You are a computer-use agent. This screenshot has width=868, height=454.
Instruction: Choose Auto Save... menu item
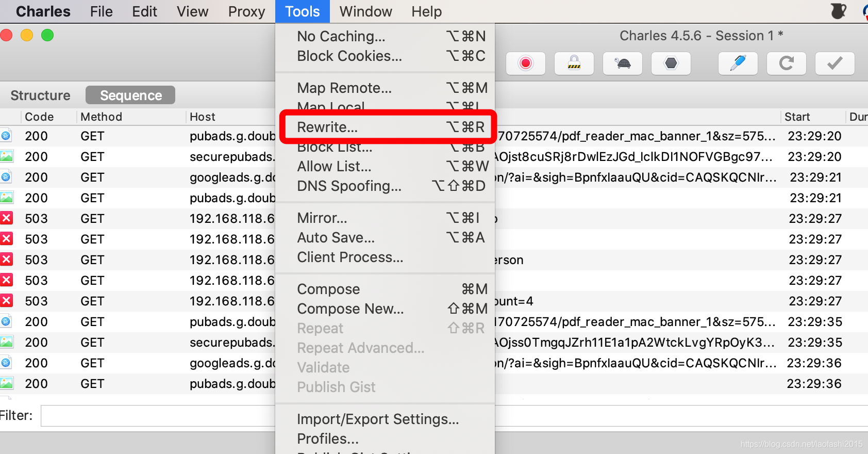click(x=385, y=237)
